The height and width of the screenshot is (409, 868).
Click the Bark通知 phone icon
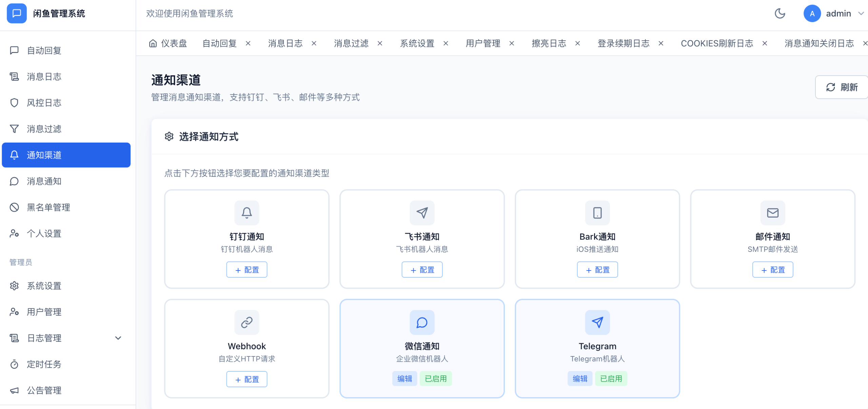(597, 213)
